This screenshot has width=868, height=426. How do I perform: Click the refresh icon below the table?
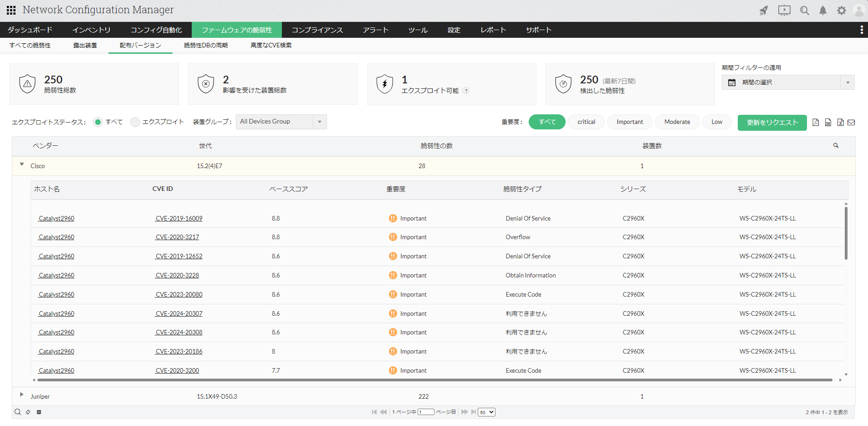pyautogui.click(x=28, y=412)
